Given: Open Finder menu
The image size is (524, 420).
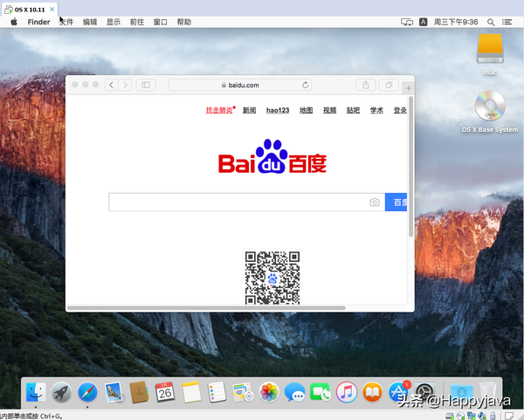Looking at the screenshot, I should point(38,22).
